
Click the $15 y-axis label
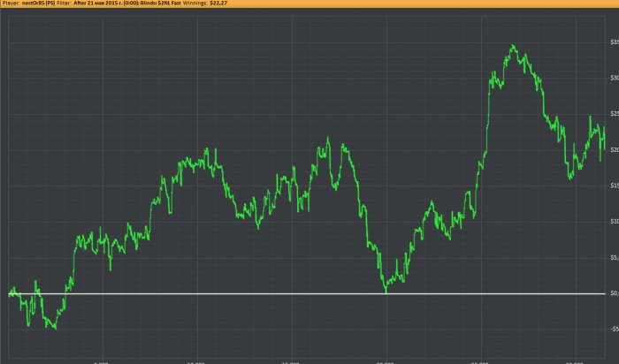pos(615,186)
